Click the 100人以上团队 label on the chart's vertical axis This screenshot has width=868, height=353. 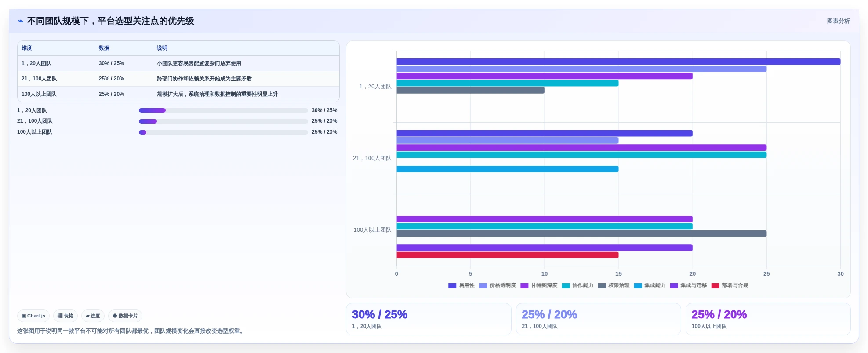pos(372,230)
